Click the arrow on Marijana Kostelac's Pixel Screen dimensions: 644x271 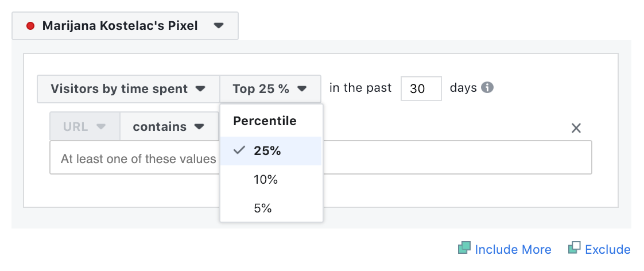pos(218,26)
